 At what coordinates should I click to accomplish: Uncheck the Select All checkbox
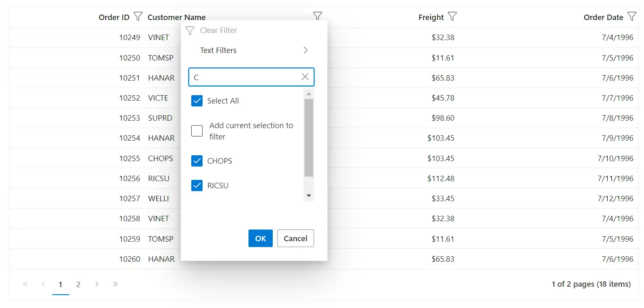pos(197,101)
